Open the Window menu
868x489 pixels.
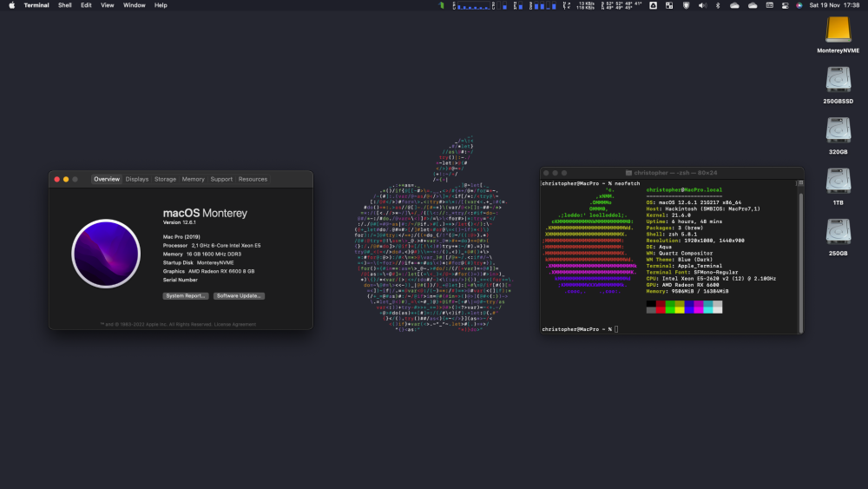[134, 5]
